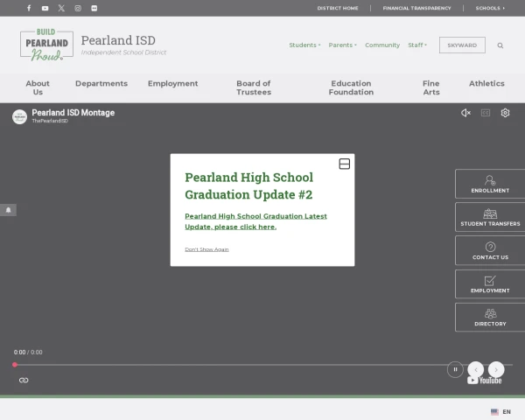Unmute the video with the speaker icon
The width and height of the screenshot is (525, 420).
point(465,113)
